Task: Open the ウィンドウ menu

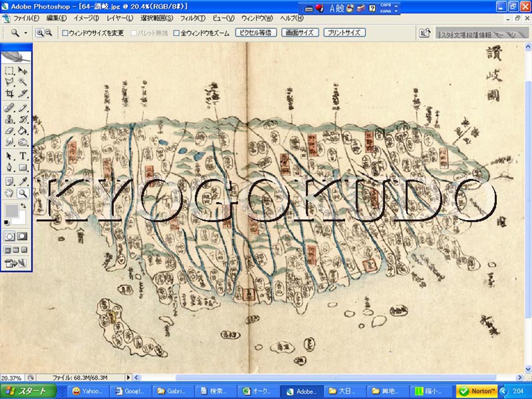Action: (x=257, y=18)
